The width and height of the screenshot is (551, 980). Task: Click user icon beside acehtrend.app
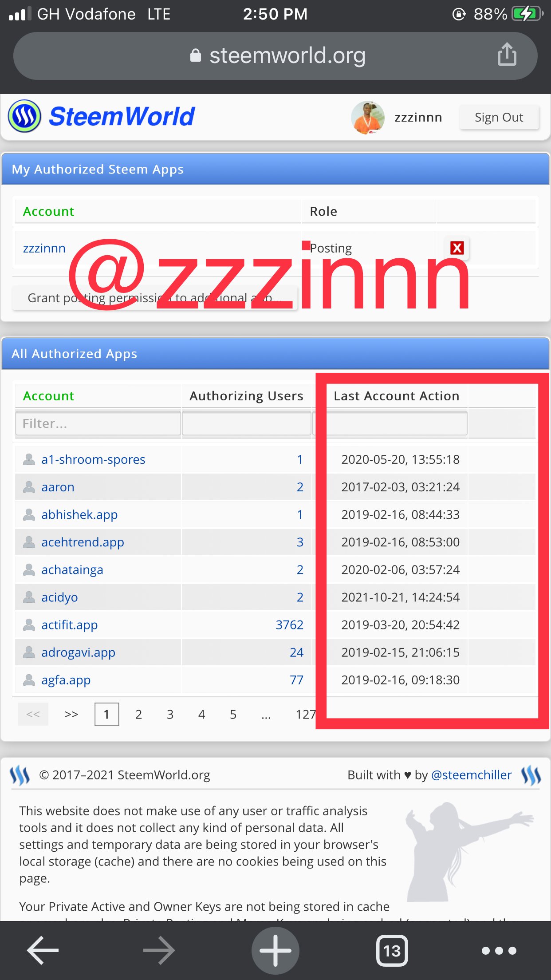(x=29, y=542)
